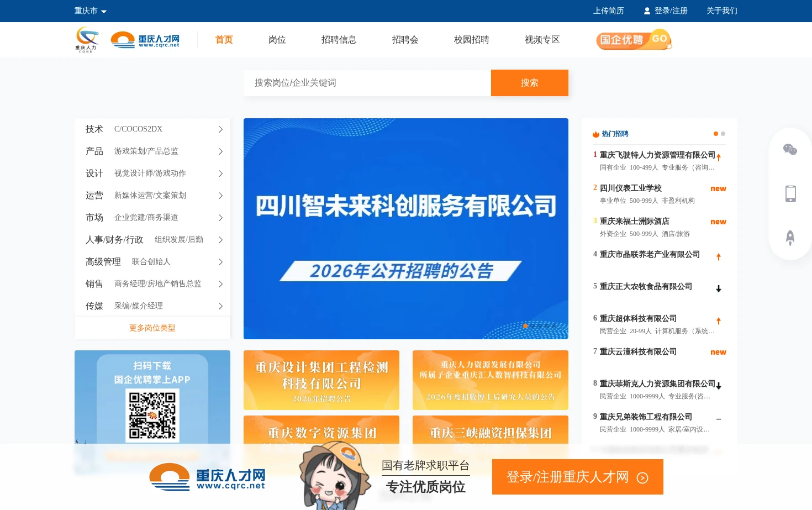
Task: Click the footer 重庆人才网 www.cqrc.net logo
Action: [207, 477]
